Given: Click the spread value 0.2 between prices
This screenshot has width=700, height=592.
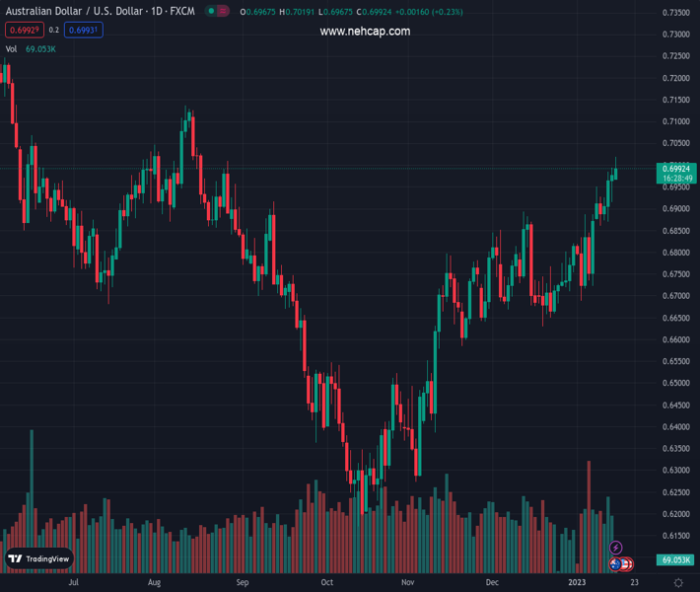Looking at the screenshot, I should coord(54,31).
